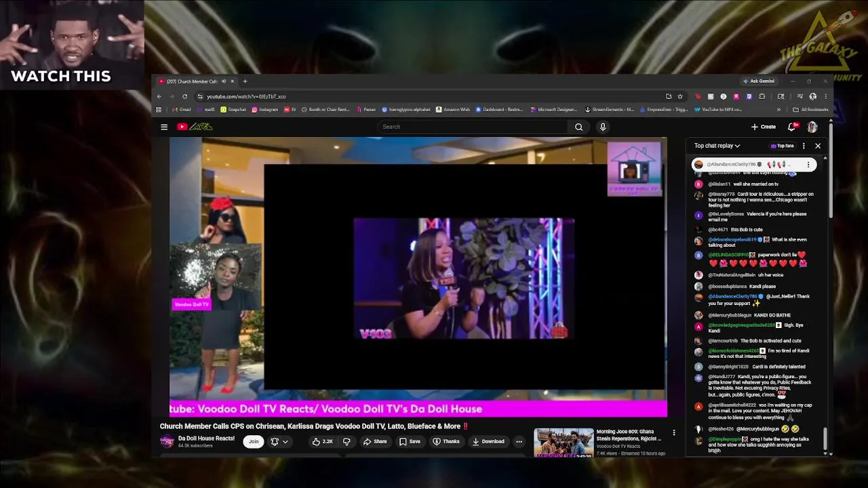The height and width of the screenshot is (488, 868).
Task: Close the chat replay panel
Action: click(x=818, y=146)
